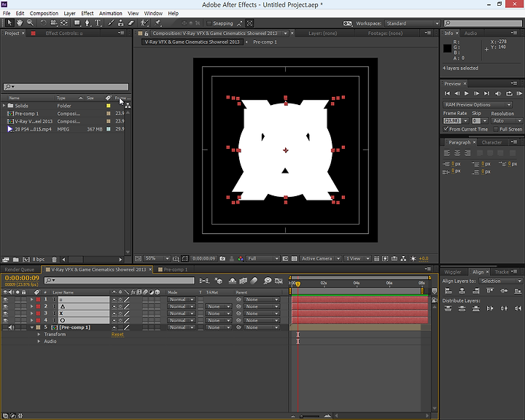Image resolution: width=525 pixels, height=420 pixels.
Task: Select the Horizontal Type tool
Action: 98,23
